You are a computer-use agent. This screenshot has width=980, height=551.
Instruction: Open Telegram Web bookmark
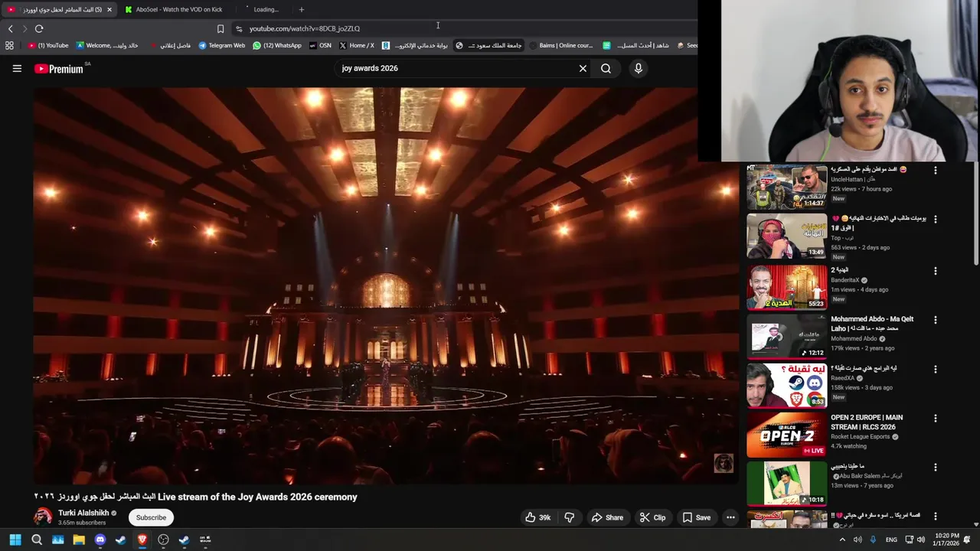click(221, 45)
